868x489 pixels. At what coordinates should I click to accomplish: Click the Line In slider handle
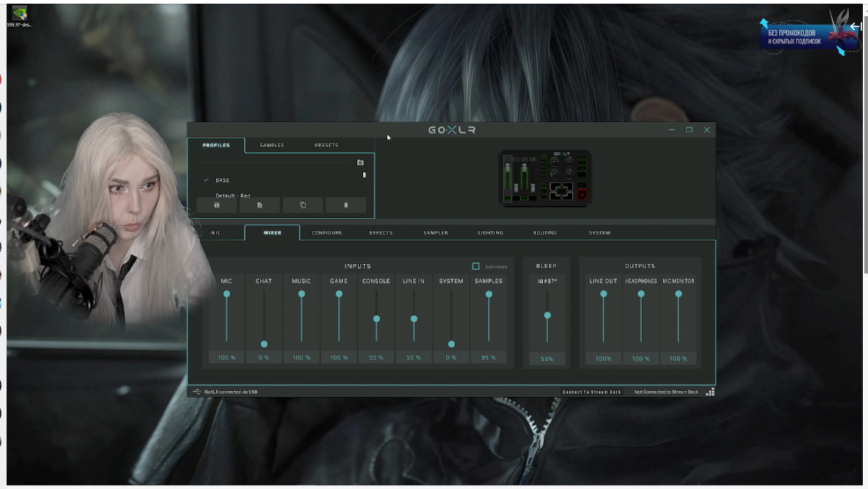(x=414, y=319)
